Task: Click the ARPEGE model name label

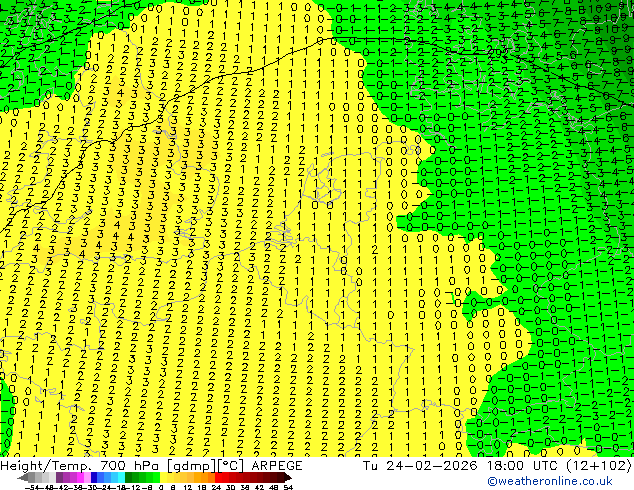Action: click(x=277, y=466)
